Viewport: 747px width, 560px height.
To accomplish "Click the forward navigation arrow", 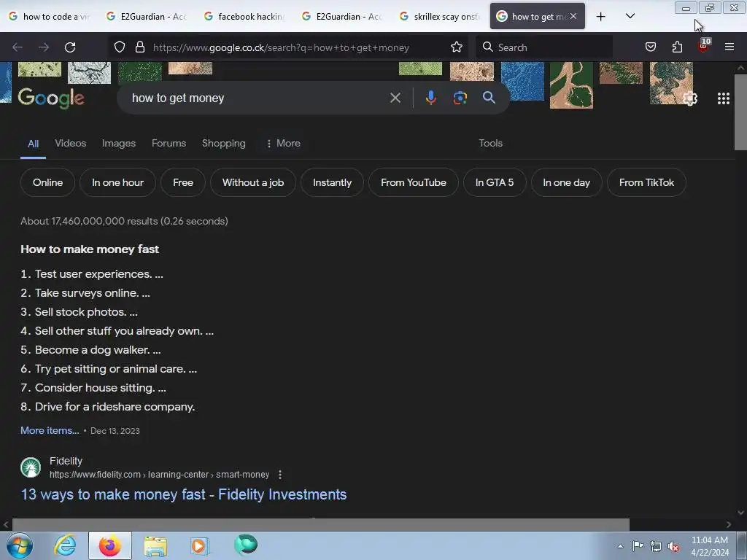I will point(44,47).
